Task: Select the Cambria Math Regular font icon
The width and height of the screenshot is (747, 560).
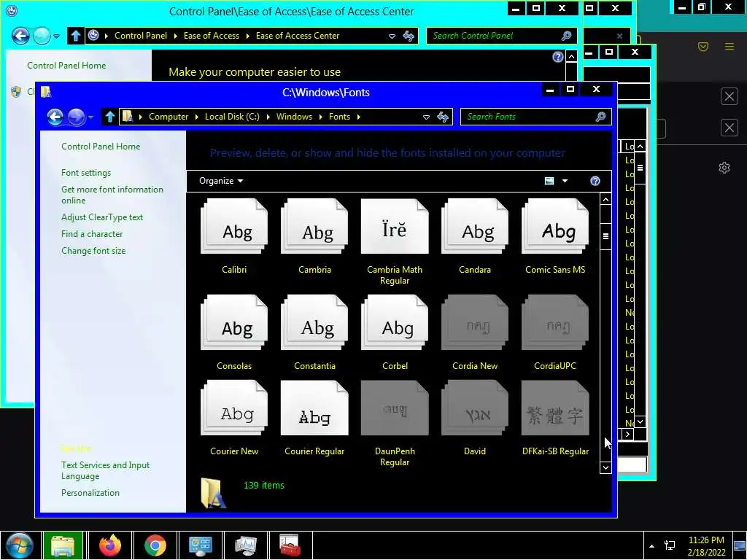Action: click(x=395, y=226)
